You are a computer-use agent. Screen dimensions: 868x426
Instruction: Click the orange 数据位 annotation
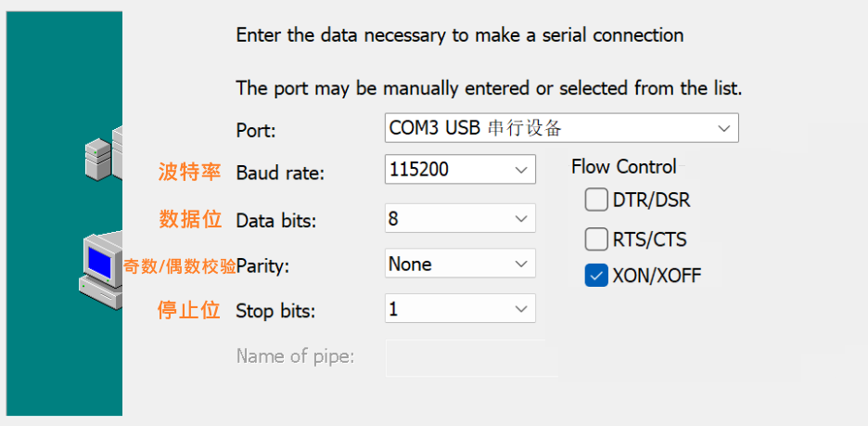tap(190, 219)
